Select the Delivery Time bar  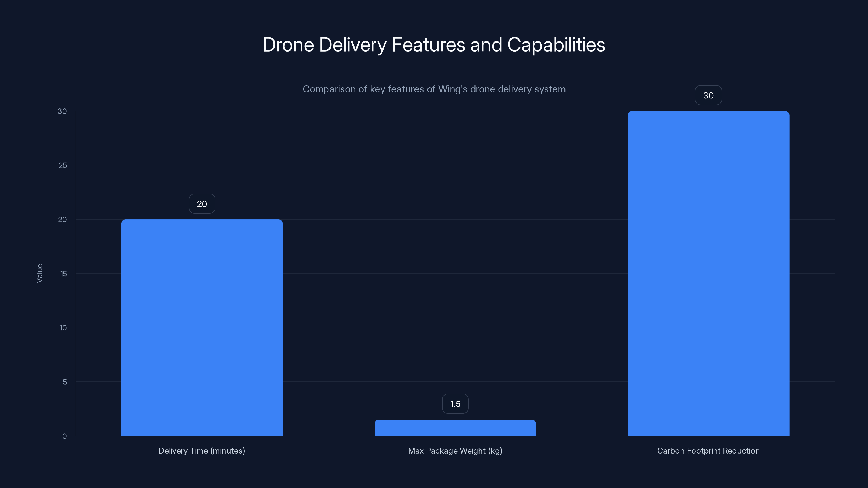[202, 327]
